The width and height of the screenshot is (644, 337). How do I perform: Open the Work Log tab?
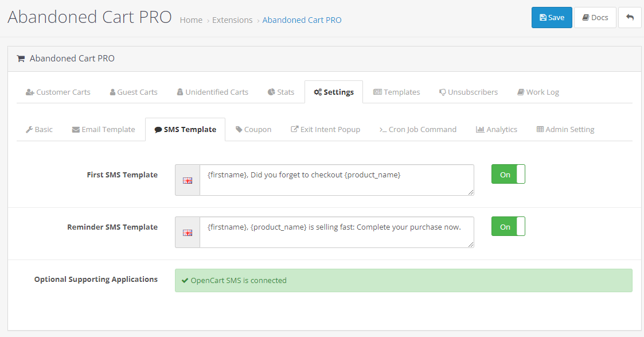click(x=538, y=92)
